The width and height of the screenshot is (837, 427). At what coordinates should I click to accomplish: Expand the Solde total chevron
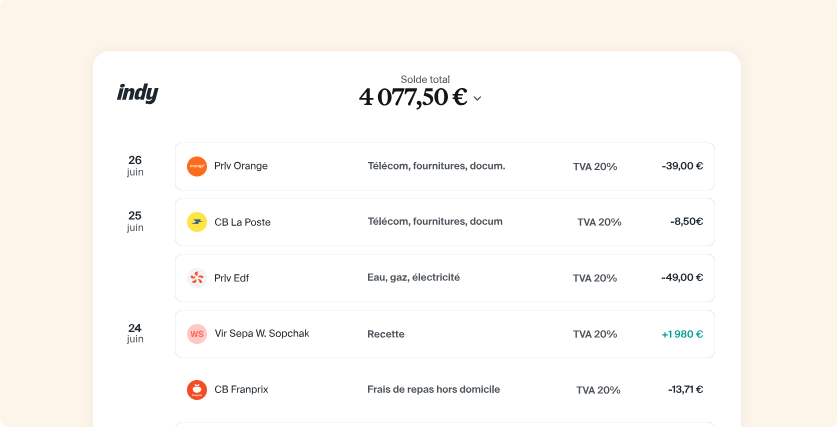[477, 98]
